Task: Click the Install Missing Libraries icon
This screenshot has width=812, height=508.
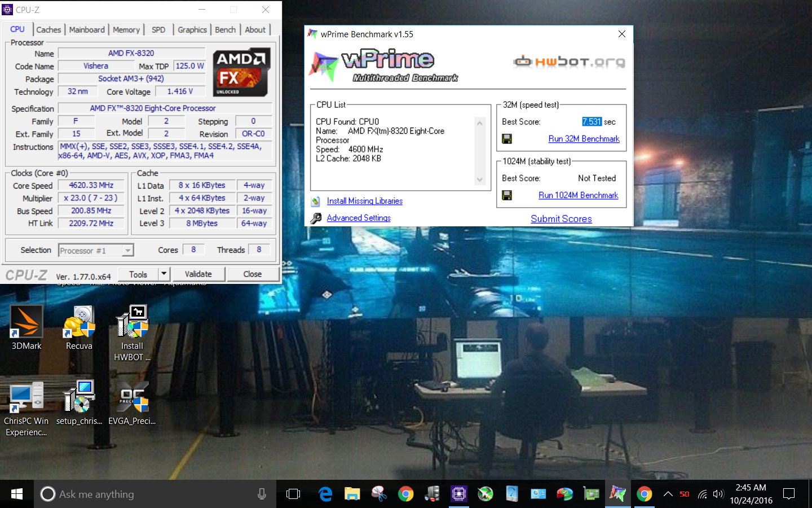Action: [316, 201]
